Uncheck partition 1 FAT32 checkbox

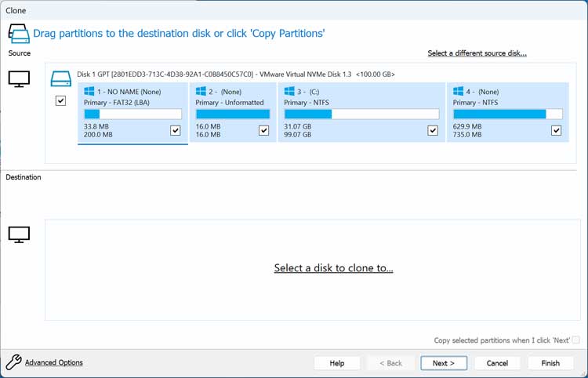175,130
